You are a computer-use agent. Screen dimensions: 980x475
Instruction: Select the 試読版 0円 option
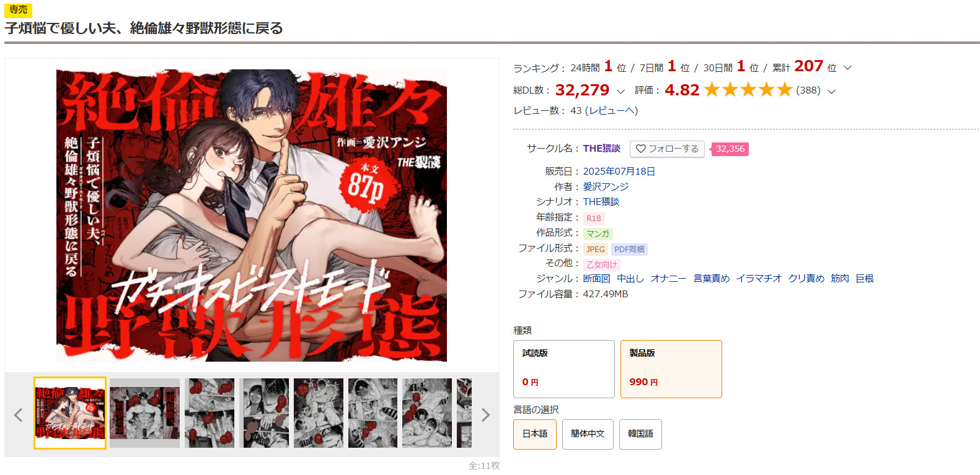[x=564, y=369]
